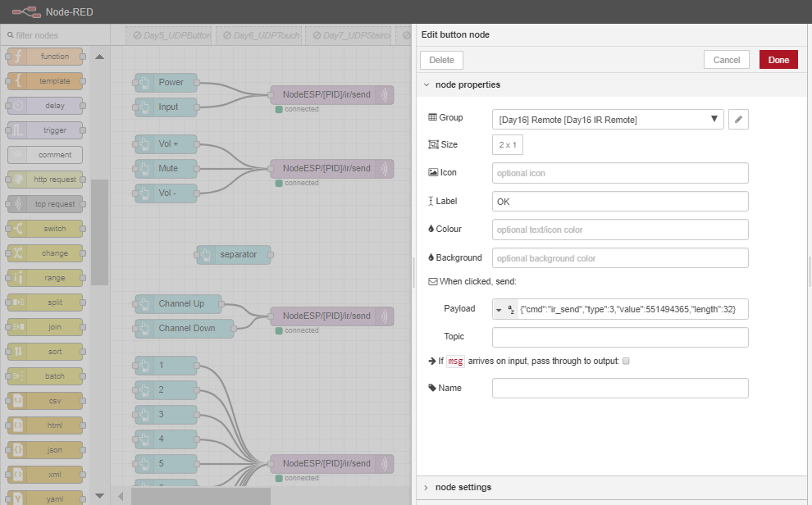Select the Mute button node on canvas

(x=166, y=169)
